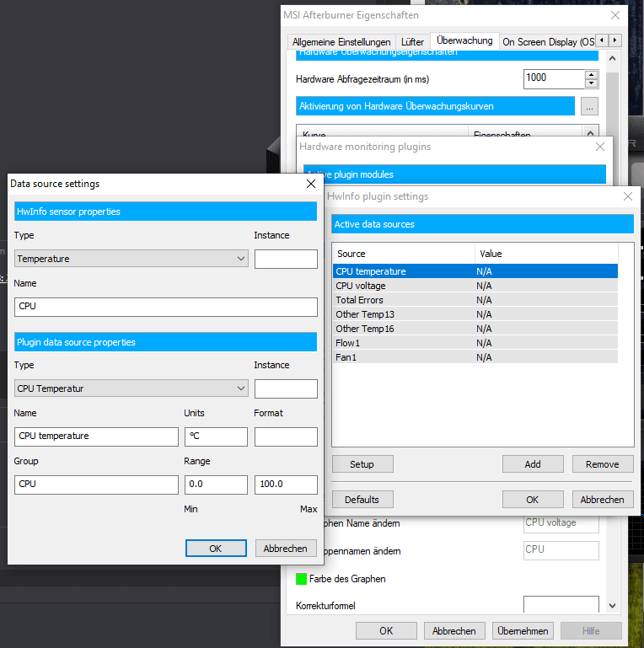Increase Hardware Abfragezeitraum with the up spinner
This screenshot has width=644, height=648.
coord(592,75)
